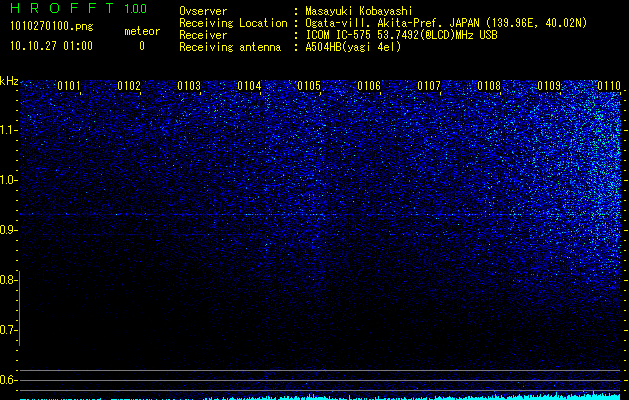This screenshot has height=400, width=629.
Task: Click the meteor count value 0
Action: [142, 46]
